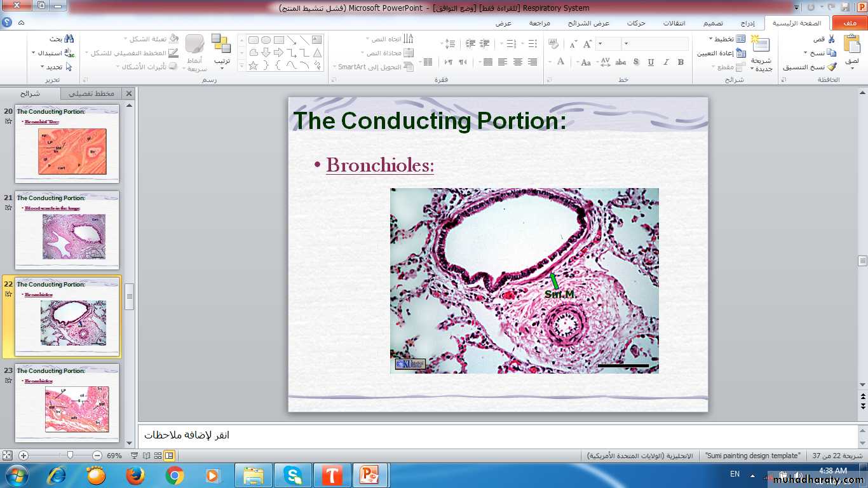Open the Insert (إدراج) ribbon tab

(747, 24)
